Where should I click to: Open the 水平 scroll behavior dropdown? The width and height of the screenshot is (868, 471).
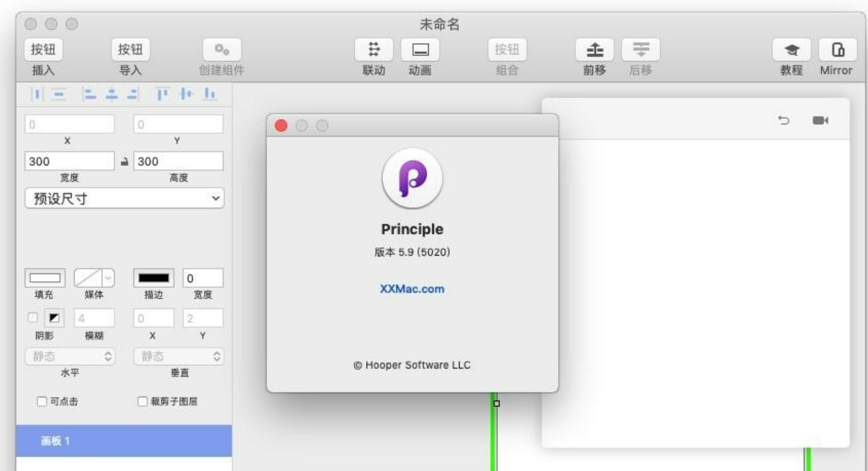click(x=70, y=356)
